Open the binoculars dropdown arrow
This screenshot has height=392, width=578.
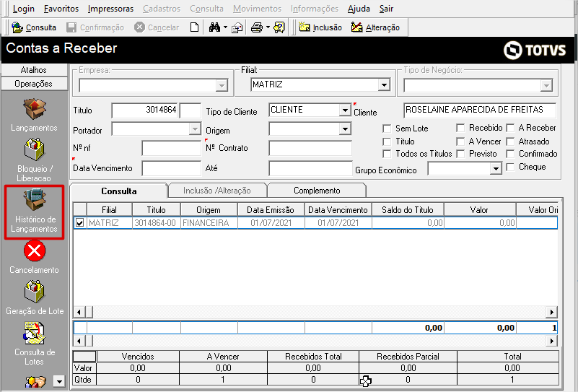coord(225,27)
